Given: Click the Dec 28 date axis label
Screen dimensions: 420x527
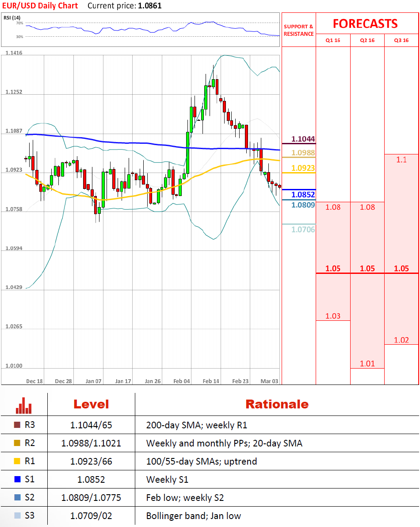Looking at the screenshot, I should point(64,381).
